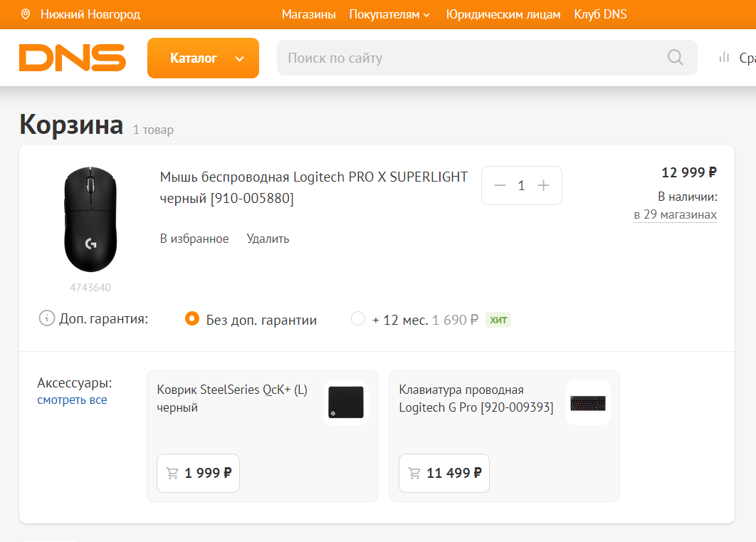Add Logitech G Pro keyboard to cart
This screenshot has width=756, height=542.
pyautogui.click(x=444, y=473)
